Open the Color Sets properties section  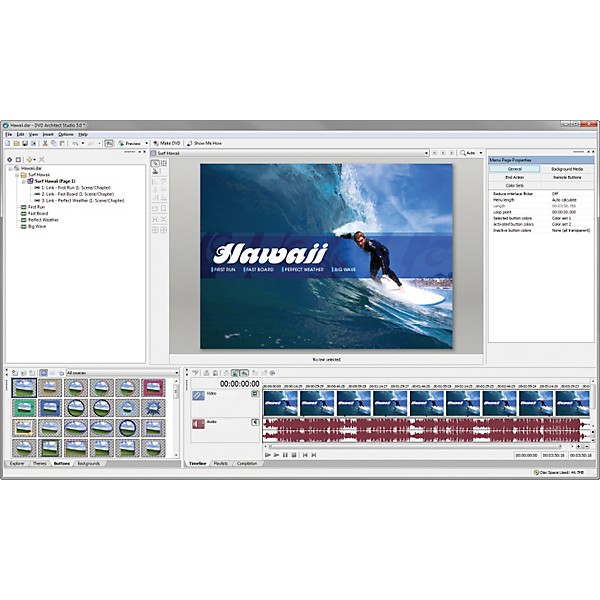[x=514, y=186]
